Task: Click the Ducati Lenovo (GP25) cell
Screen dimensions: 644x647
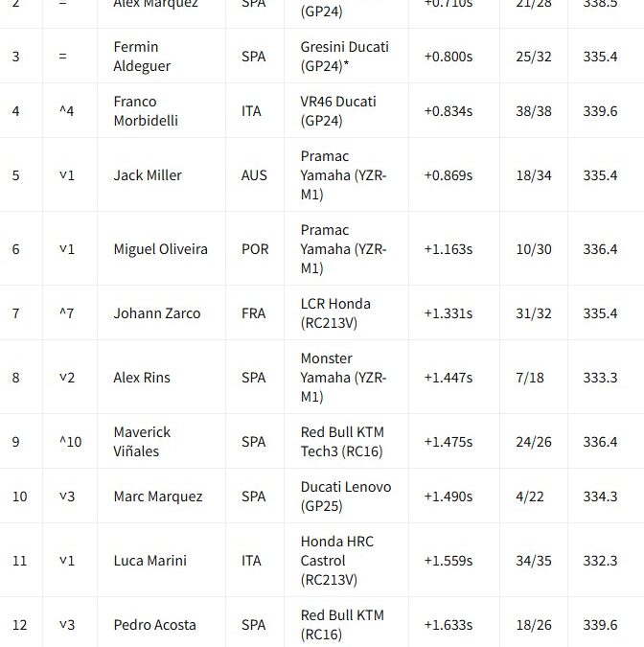Action: pyautogui.click(x=345, y=497)
